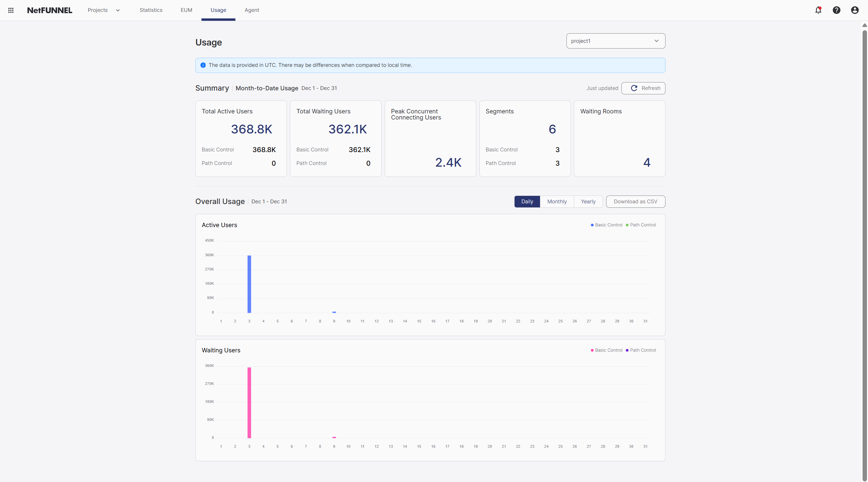The width and height of the screenshot is (868, 482).
Task: Open the help menu
Action: (x=836, y=10)
